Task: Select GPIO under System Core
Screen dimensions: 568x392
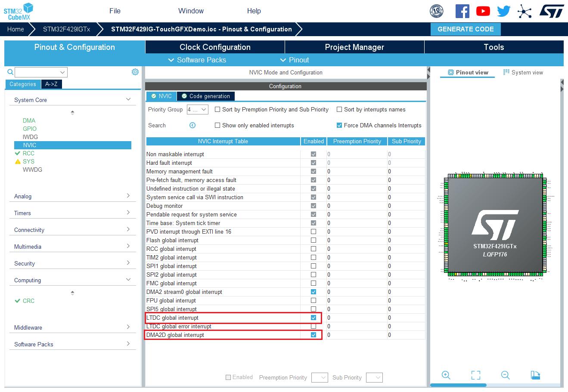Action: click(x=30, y=129)
